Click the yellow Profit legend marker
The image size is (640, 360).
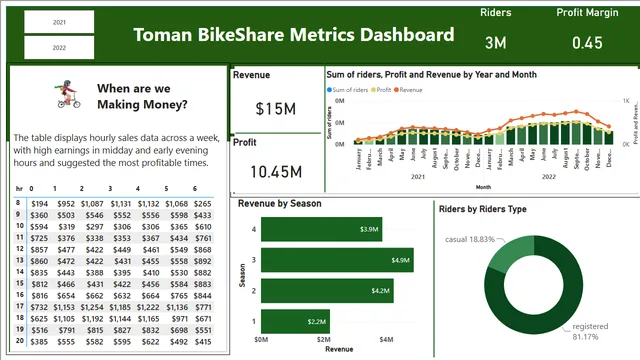[373, 90]
